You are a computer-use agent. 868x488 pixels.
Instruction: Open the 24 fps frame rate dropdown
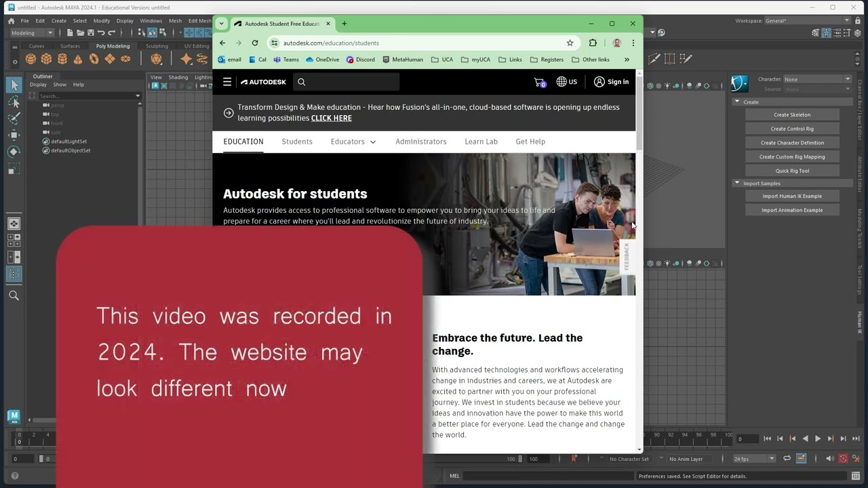pyautogui.click(x=754, y=459)
